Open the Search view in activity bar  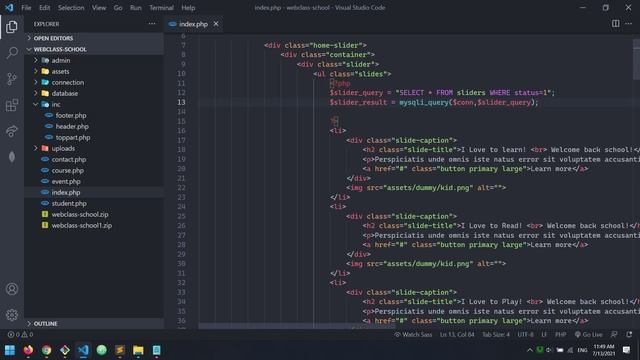[x=12, y=53]
